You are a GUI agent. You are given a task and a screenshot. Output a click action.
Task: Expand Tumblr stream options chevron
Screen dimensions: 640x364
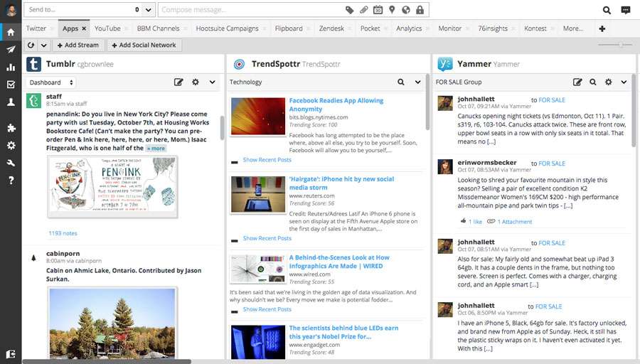point(212,82)
